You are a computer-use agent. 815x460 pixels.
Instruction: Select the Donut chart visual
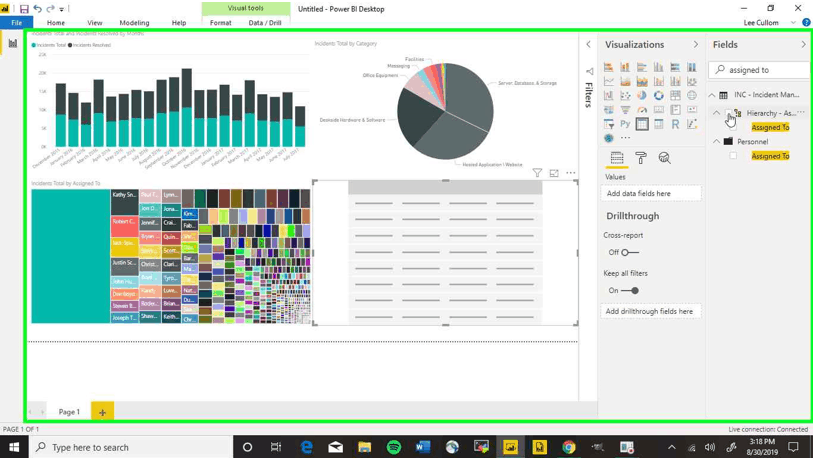(x=659, y=96)
